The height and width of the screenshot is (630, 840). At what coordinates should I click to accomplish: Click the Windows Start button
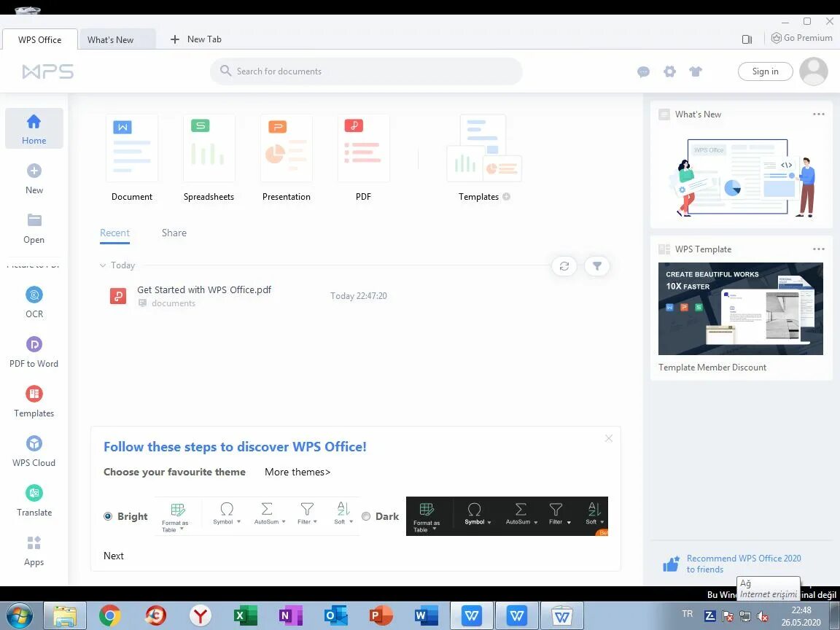(x=19, y=615)
